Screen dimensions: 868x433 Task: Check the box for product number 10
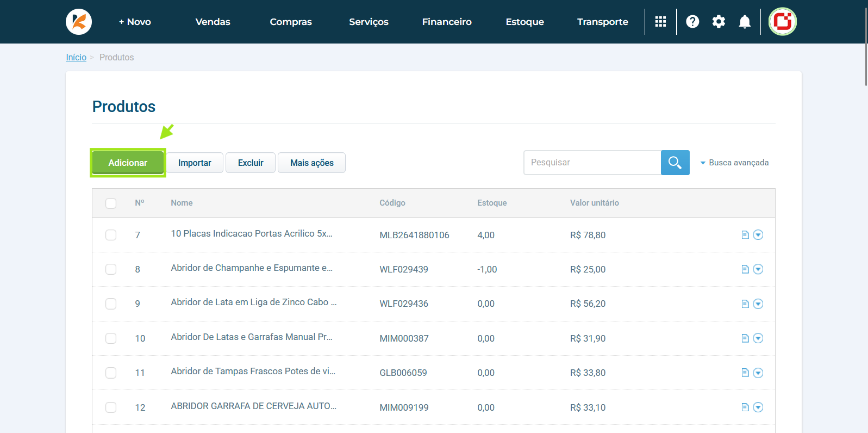pyautogui.click(x=111, y=338)
